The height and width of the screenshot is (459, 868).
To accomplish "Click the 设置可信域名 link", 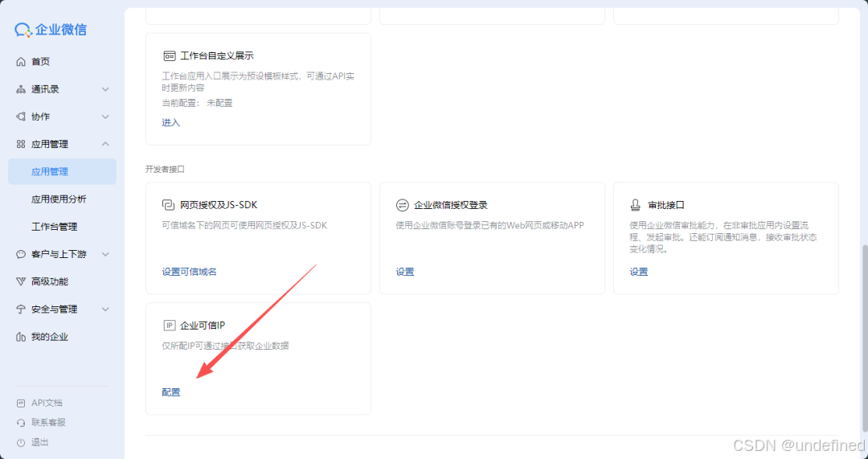I will tap(190, 272).
